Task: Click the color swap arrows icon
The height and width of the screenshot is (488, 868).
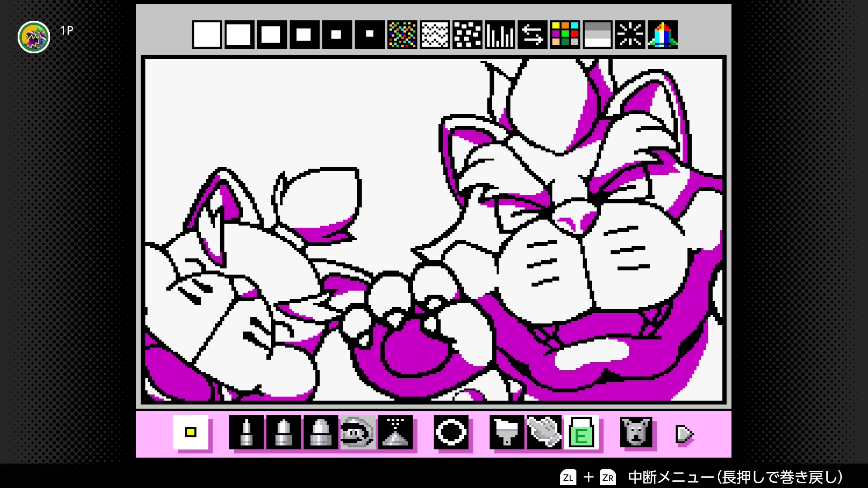Action: [533, 35]
